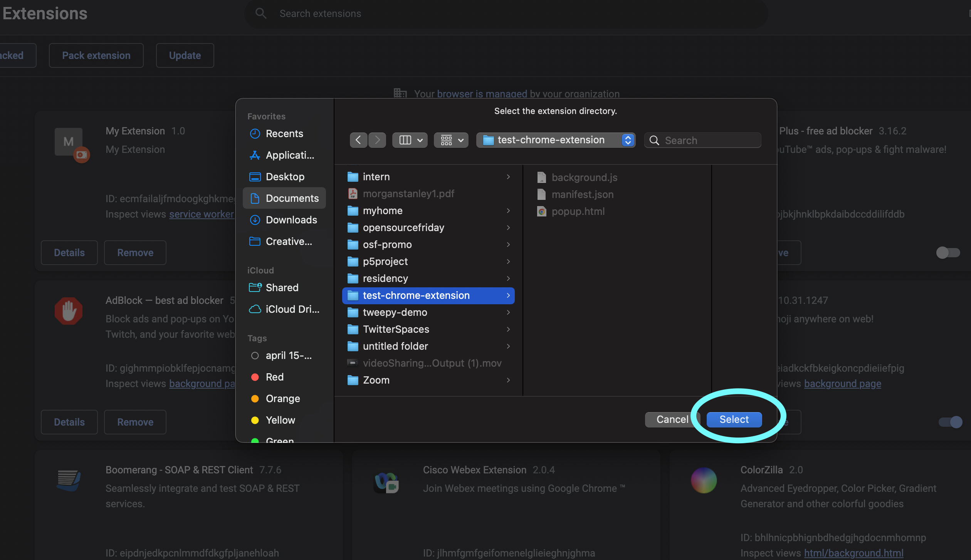
Task: Open Recents in the Favorites sidebar
Action: coord(284,133)
